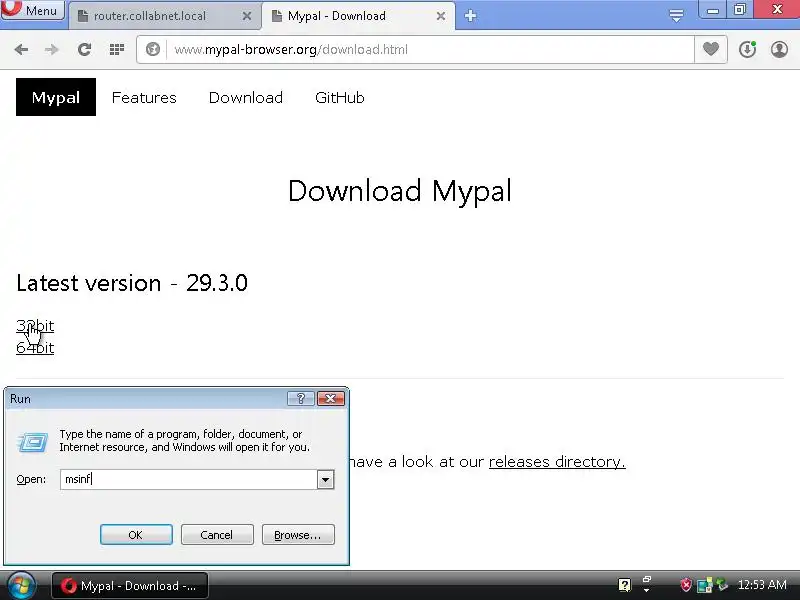
Task: Cancel the Run dialog
Action: click(x=217, y=535)
